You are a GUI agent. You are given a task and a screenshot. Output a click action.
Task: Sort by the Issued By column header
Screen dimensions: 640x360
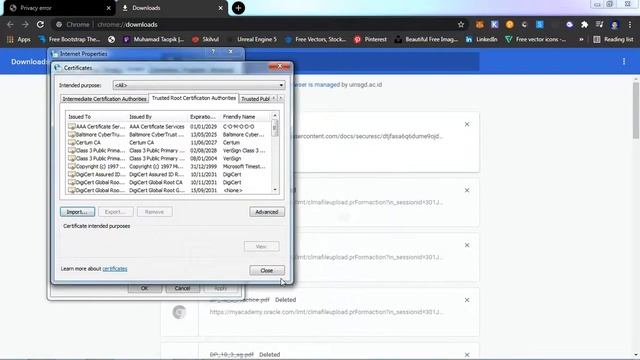158,117
